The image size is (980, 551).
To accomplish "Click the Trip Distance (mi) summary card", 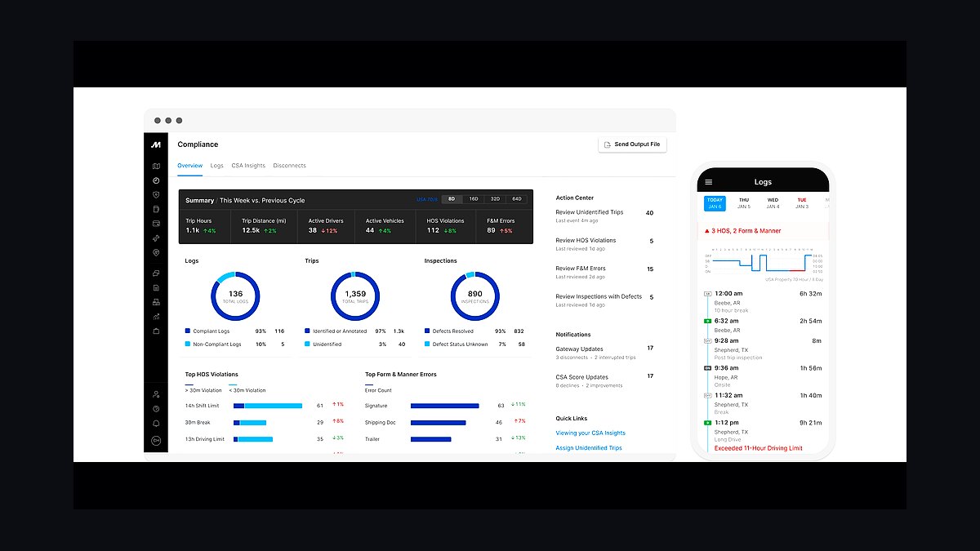I will pyautogui.click(x=265, y=226).
